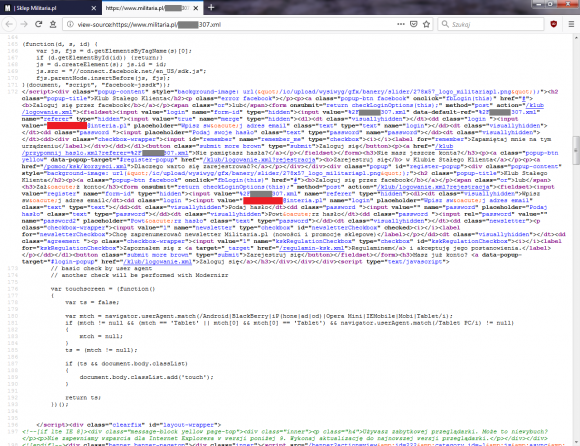Screen dimensions: 580x446
Task: Show site information for the address
Action: tap(70, 24)
